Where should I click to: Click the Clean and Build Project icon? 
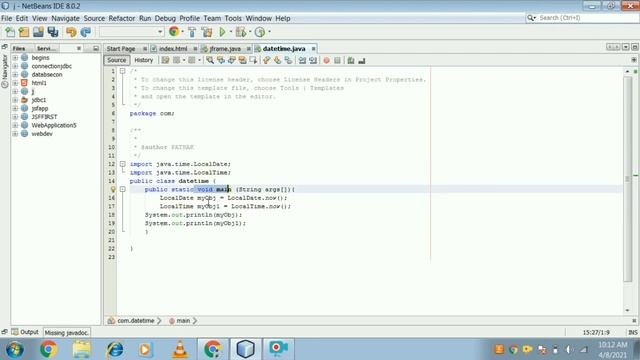point(207,32)
